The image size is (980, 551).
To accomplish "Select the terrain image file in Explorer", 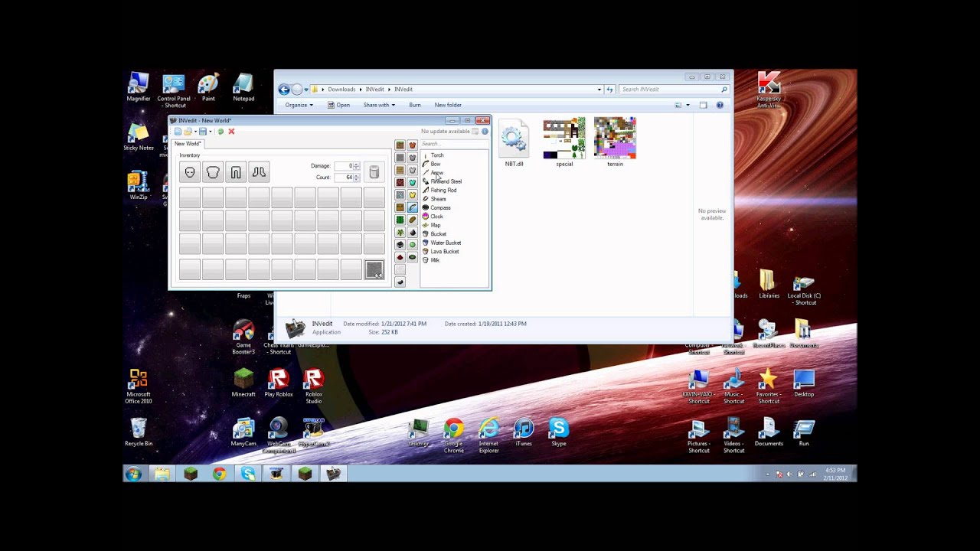I will click(615, 142).
